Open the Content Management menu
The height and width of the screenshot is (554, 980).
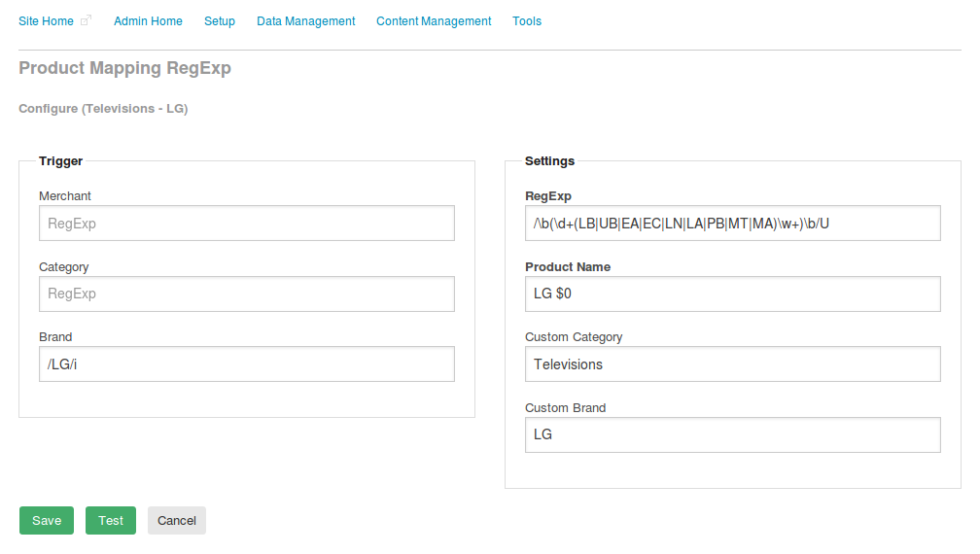point(434,21)
